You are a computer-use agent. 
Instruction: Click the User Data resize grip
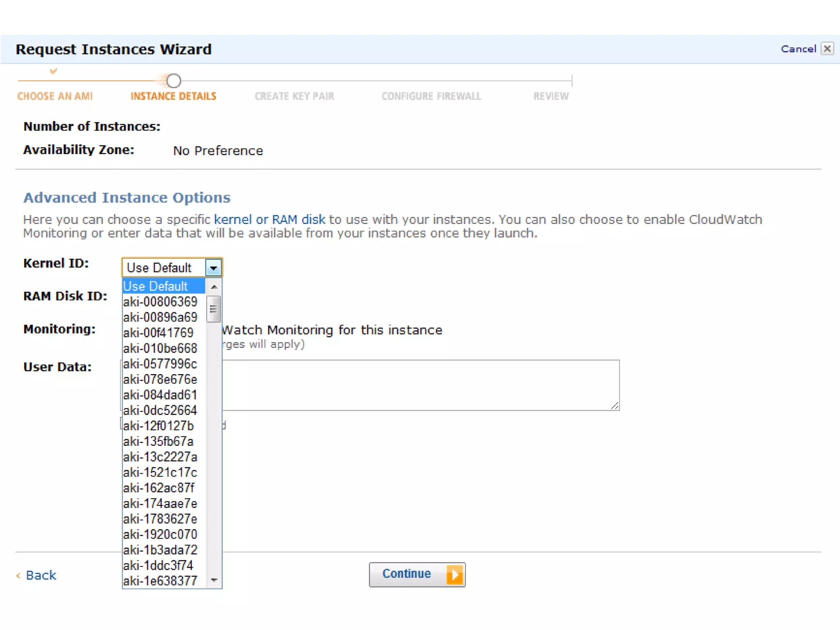pos(614,406)
